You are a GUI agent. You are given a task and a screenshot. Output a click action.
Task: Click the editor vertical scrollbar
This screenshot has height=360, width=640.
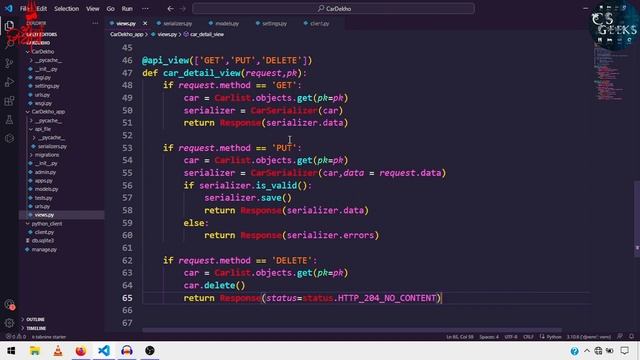tap(637, 219)
